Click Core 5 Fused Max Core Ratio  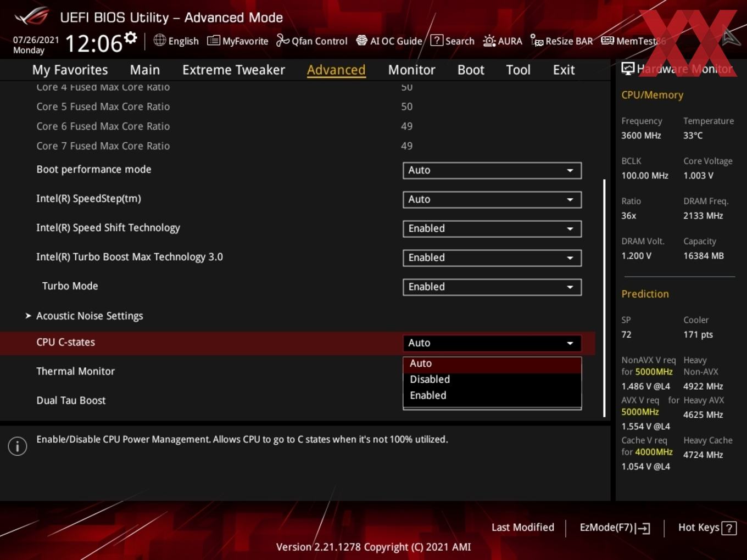pyautogui.click(x=103, y=107)
